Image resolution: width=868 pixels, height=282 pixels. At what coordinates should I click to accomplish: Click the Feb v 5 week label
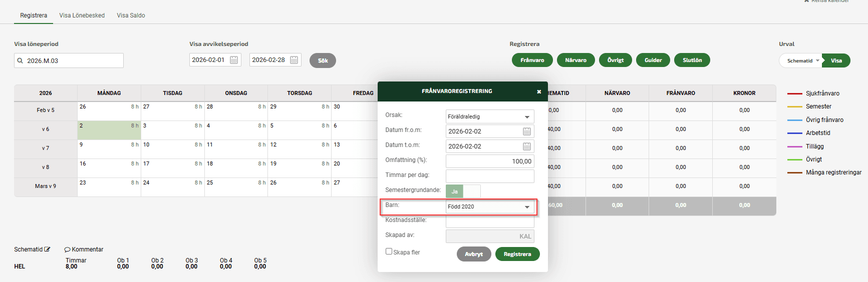point(46,110)
